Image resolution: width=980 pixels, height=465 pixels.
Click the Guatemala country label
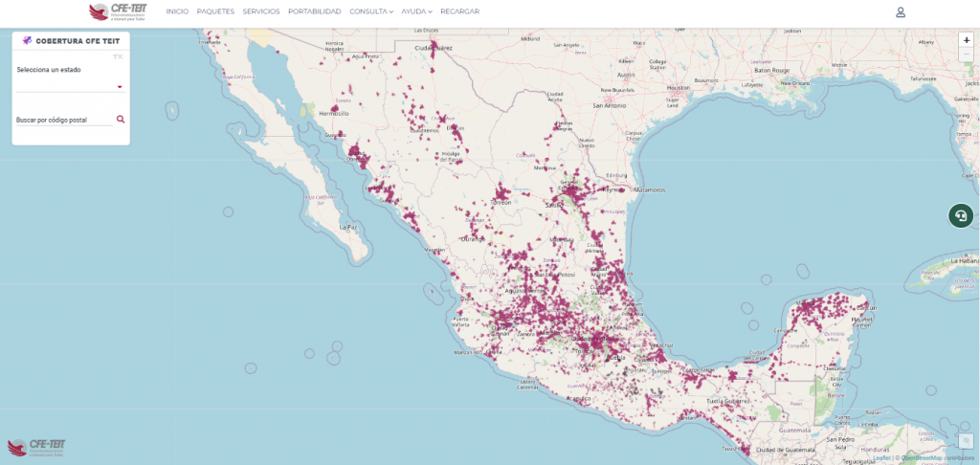click(x=794, y=431)
